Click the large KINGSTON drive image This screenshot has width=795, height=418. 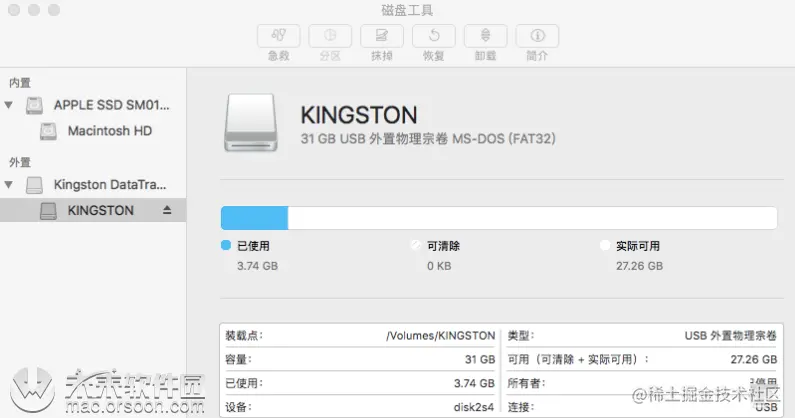(x=251, y=123)
